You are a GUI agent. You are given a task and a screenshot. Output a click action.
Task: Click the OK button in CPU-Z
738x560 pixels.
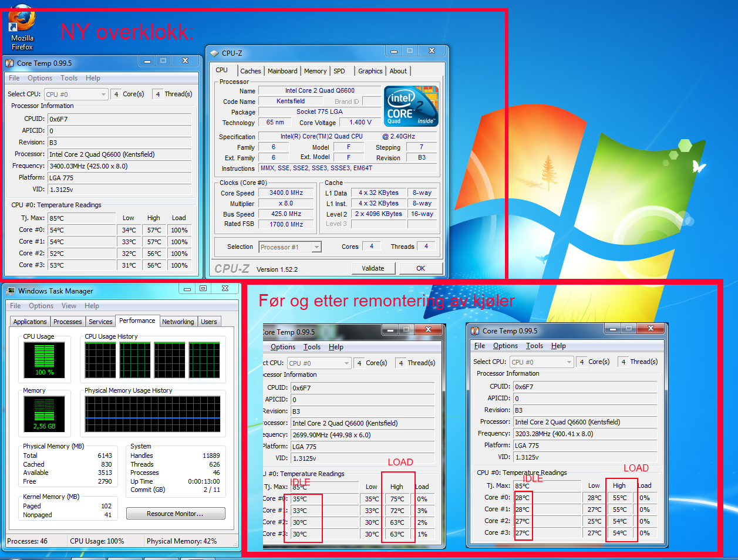pos(421,268)
